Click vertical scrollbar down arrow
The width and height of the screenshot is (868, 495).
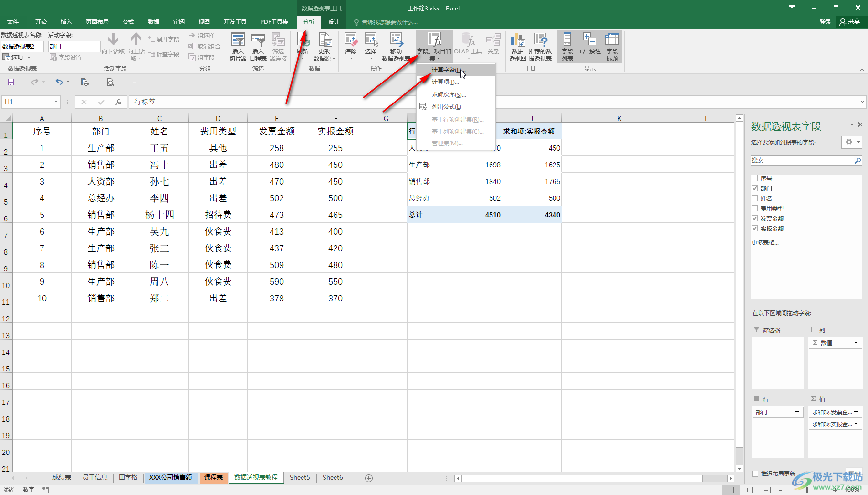(x=739, y=468)
